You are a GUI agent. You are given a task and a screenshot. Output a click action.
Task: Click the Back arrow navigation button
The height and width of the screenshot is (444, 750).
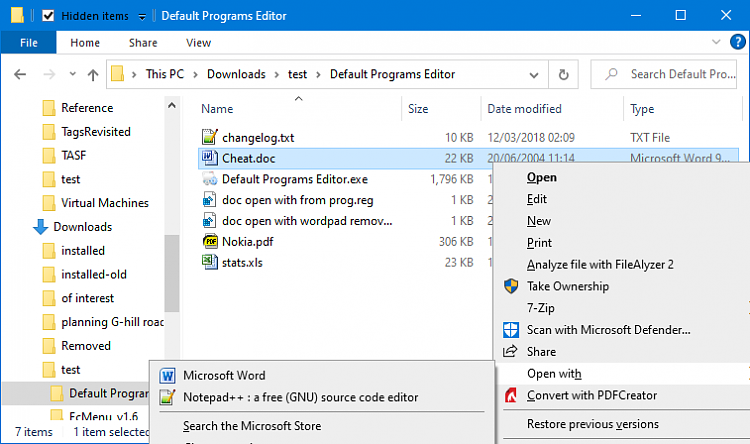pos(23,74)
